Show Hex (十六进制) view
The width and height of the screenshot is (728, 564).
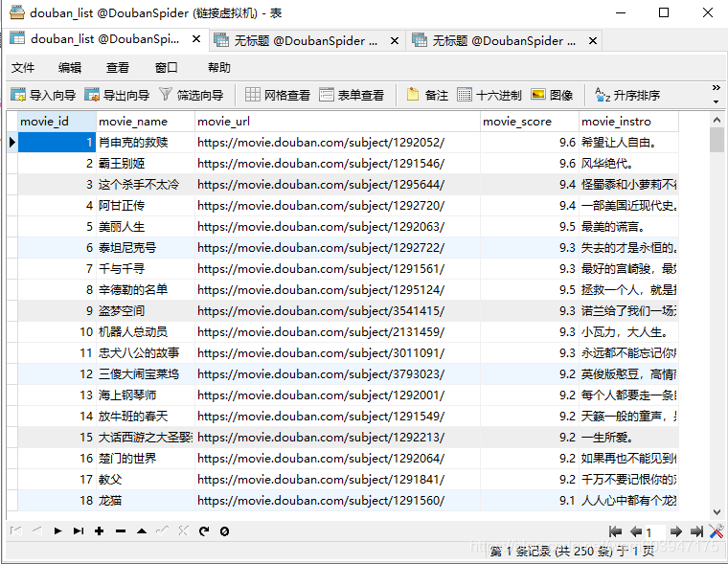[x=489, y=95]
